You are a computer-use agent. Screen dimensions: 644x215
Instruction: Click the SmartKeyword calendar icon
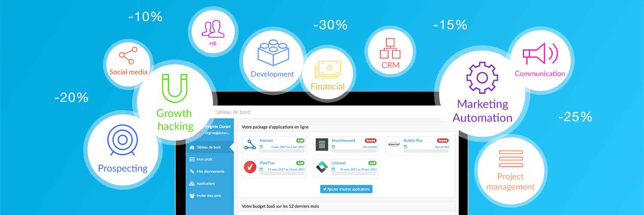[333, 147]
